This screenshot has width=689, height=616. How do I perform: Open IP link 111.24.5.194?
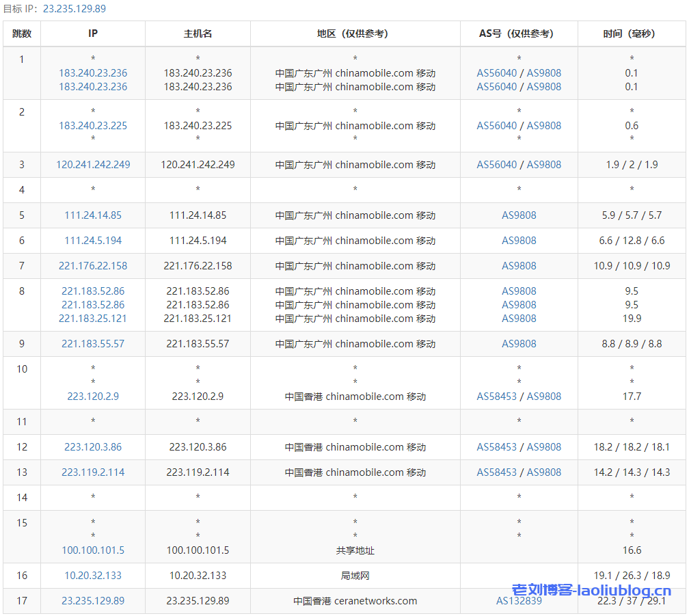[93, 241]
